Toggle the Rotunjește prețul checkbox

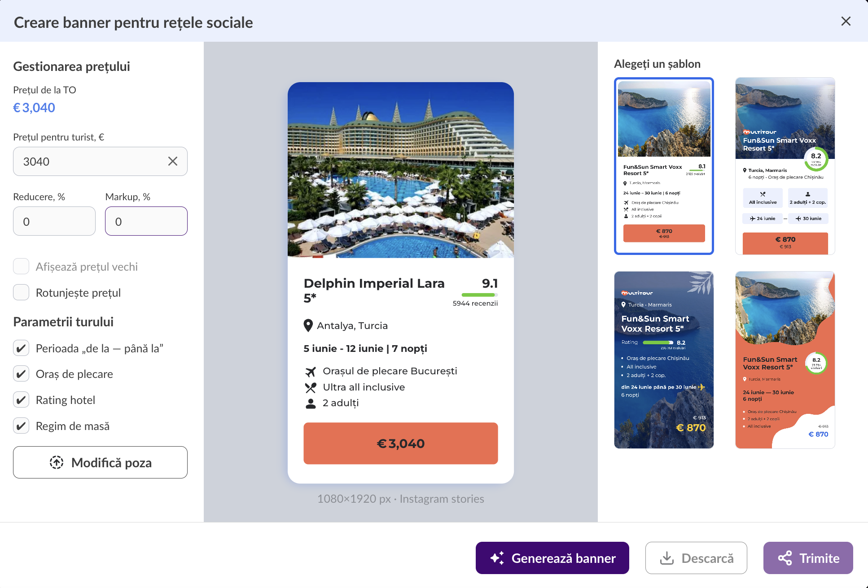click(21, 293)
